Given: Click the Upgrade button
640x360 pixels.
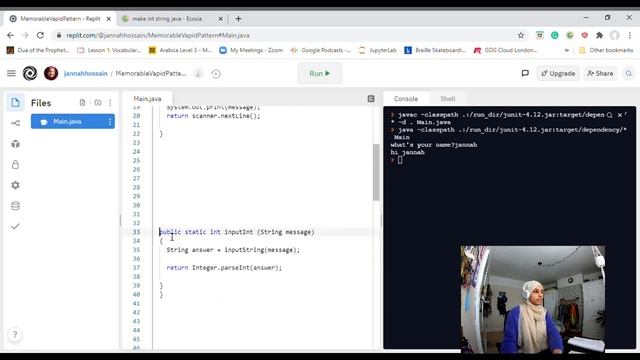Looking at the screenshot, I should point(558,73).
